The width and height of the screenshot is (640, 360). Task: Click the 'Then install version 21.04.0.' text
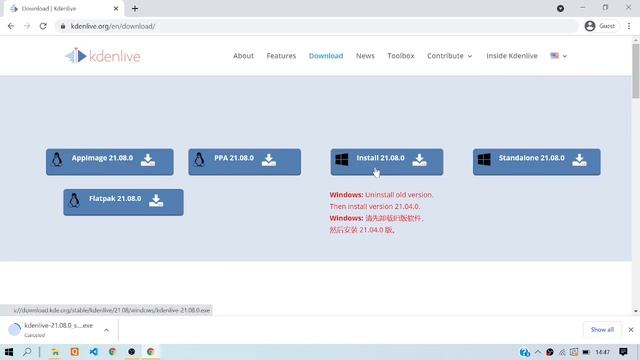click(375, 207)
